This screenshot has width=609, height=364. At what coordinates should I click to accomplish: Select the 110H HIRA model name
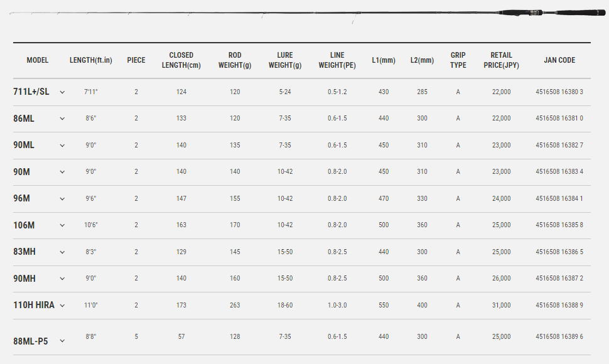pos(34,305)
